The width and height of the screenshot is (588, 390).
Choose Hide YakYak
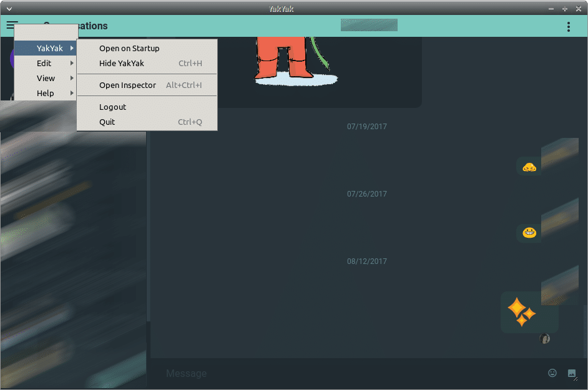[147, 64]
